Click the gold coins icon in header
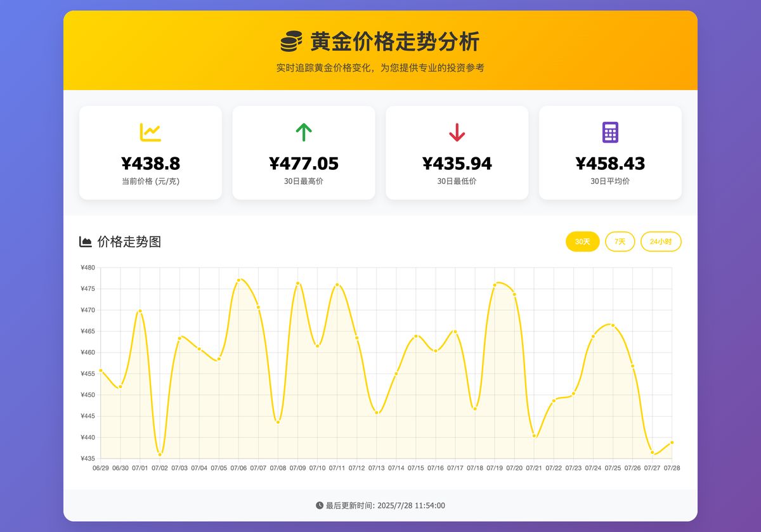Screen dimensions: 761x532 [291, 42]
